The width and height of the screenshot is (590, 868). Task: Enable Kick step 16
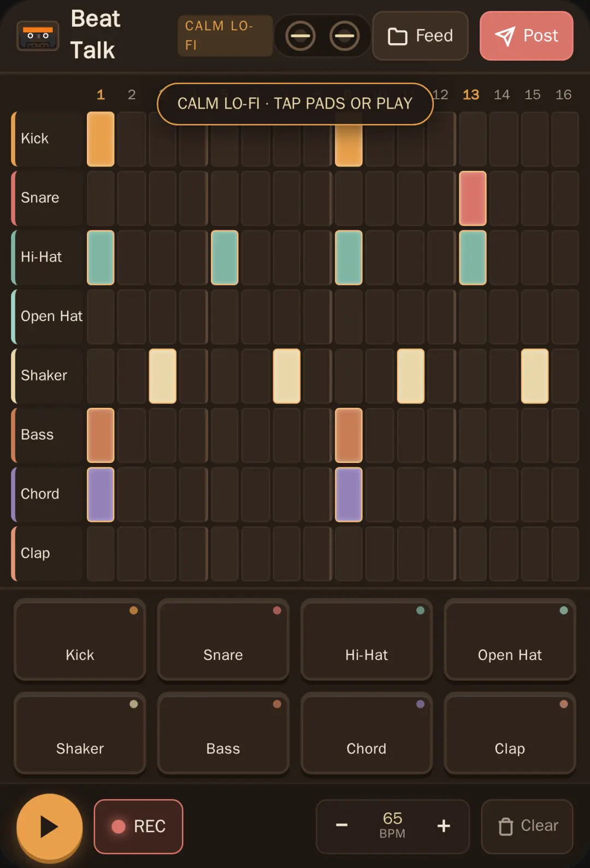(x=565, y=139)
